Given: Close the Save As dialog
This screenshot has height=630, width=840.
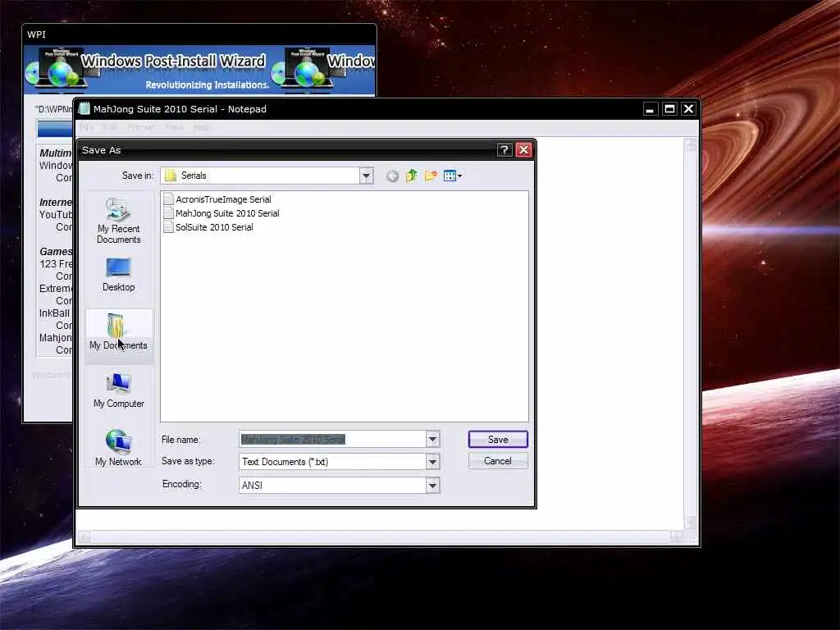Looking at the screenshot, I should (523, 150).
